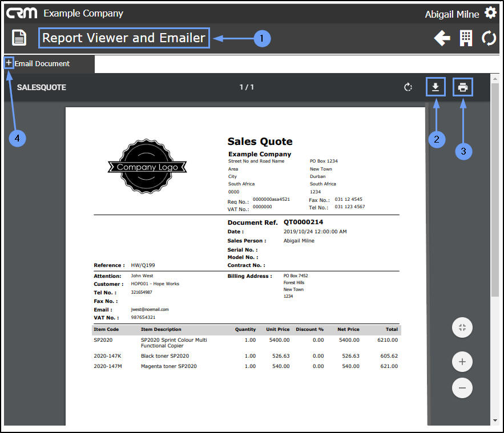Open the company building icon
The image size is (504, 433).
(466, 38)
